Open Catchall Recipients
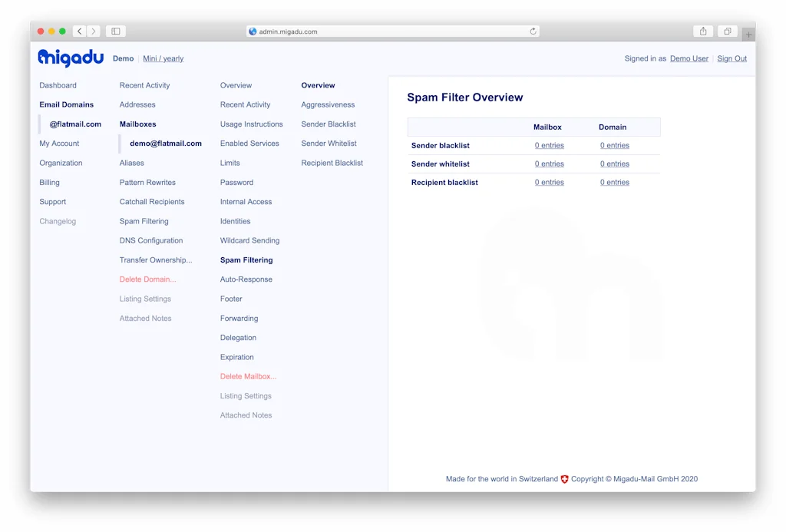Image resolution: width=786 pixels, height=532 pixels. (152, 202)
